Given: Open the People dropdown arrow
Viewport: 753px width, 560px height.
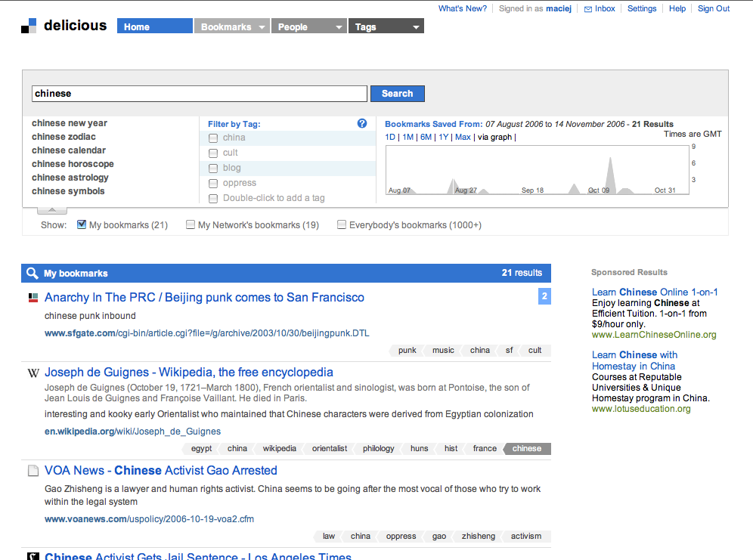Looking at the screenshot, I should coord(339,27).
